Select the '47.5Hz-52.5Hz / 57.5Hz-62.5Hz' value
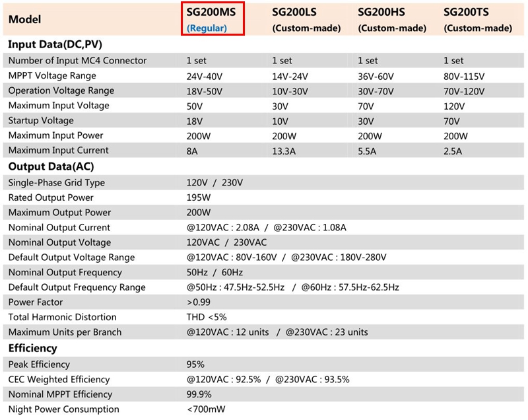 292,287
